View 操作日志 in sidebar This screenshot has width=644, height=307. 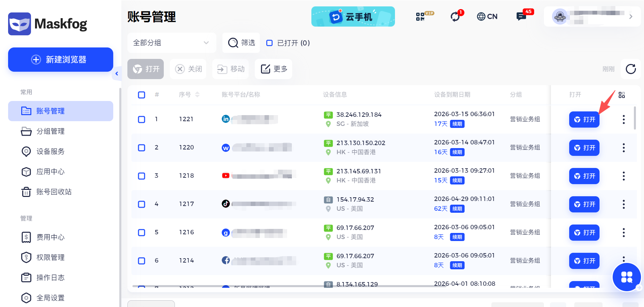point(61,278)
